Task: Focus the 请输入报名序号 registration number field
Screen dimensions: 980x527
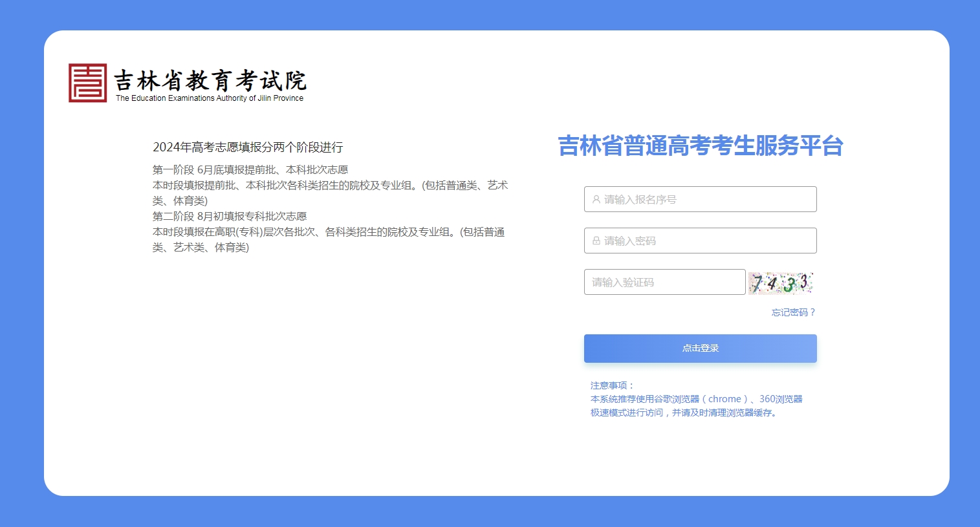Action: click(x=705, y=200)
